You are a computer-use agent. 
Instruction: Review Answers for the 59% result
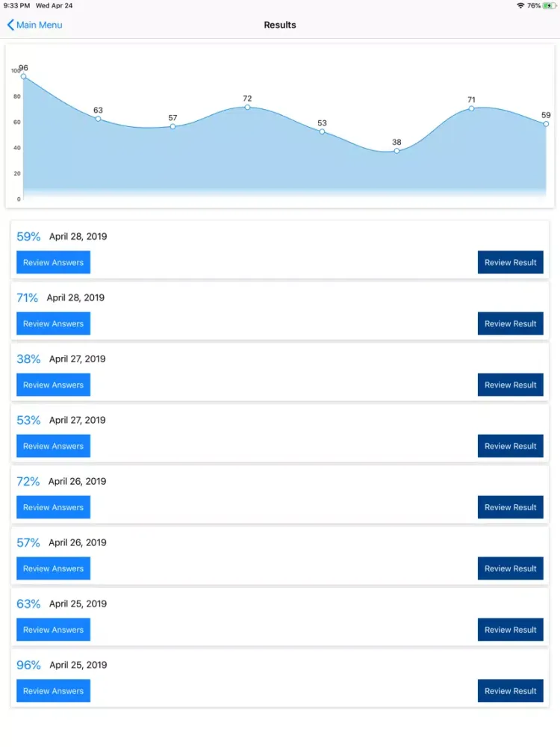(53, 262)
